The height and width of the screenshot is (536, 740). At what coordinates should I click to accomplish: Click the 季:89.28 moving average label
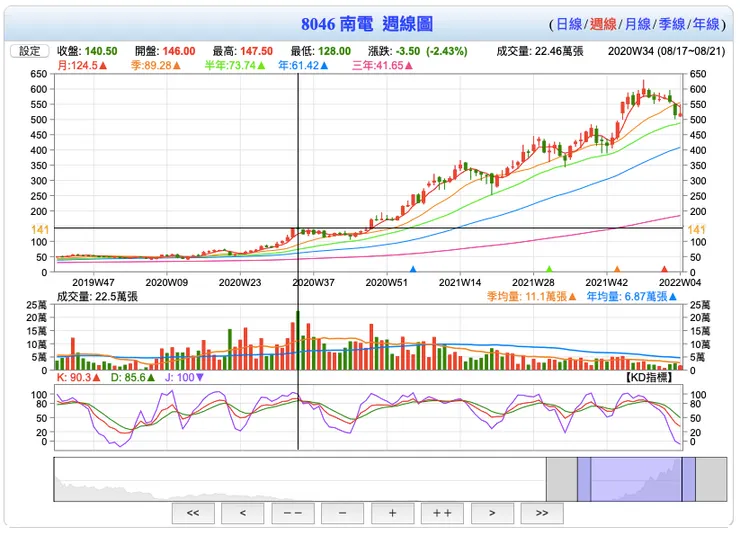point(156,65)
